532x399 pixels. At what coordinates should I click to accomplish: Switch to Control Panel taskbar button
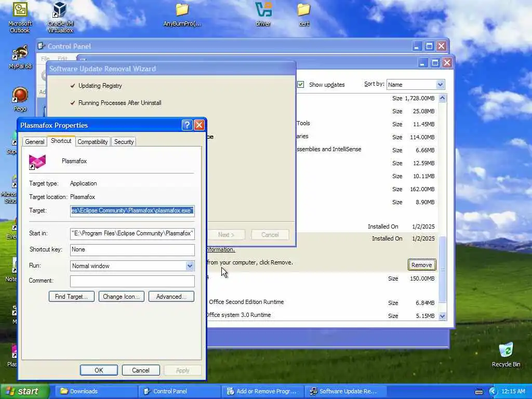(179, 391)
